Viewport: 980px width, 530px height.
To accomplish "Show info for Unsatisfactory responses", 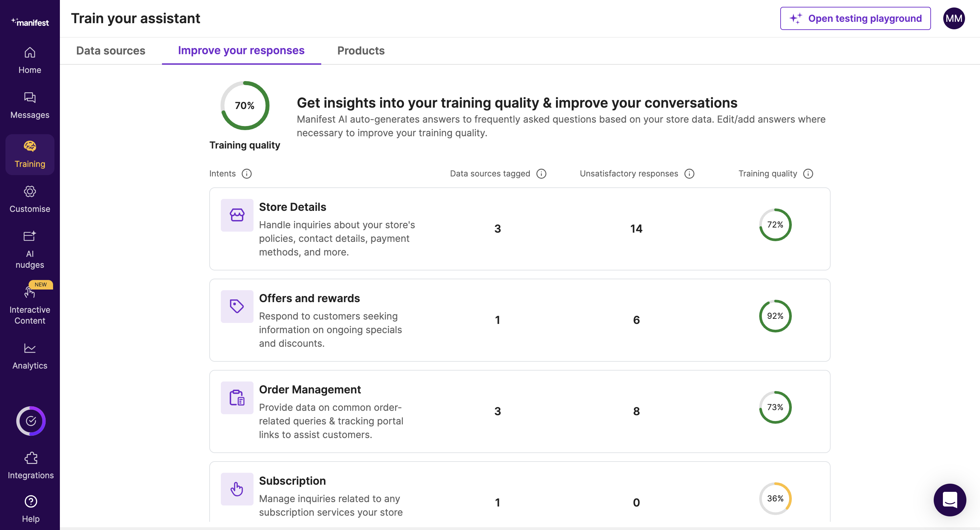I will 689,174.
